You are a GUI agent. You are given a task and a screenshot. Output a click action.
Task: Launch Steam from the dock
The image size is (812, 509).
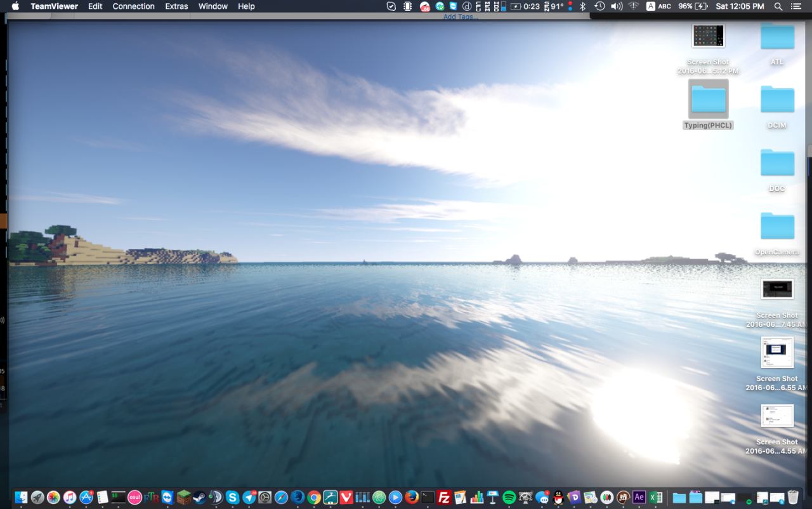coord(200,498)
